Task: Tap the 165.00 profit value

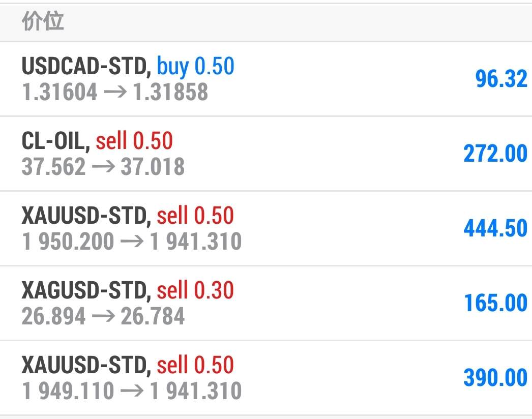Action: 496,303
